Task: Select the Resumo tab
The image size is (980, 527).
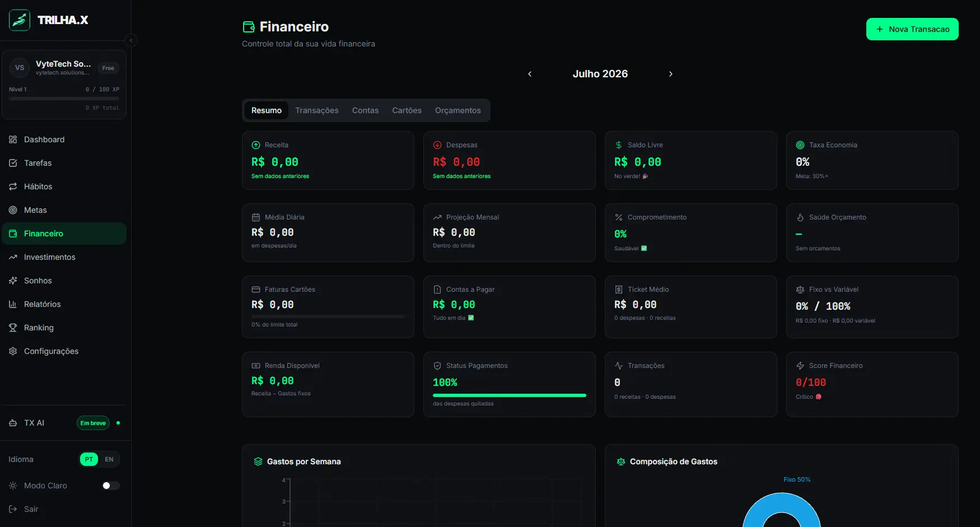Action: coord(267,110)
